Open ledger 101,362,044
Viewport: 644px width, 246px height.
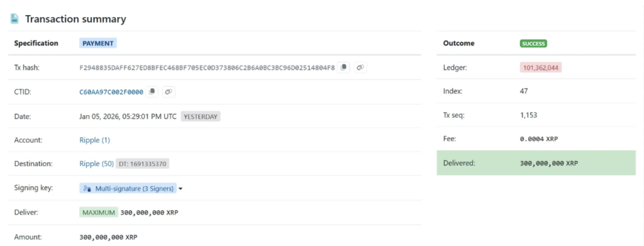point(540,67)
